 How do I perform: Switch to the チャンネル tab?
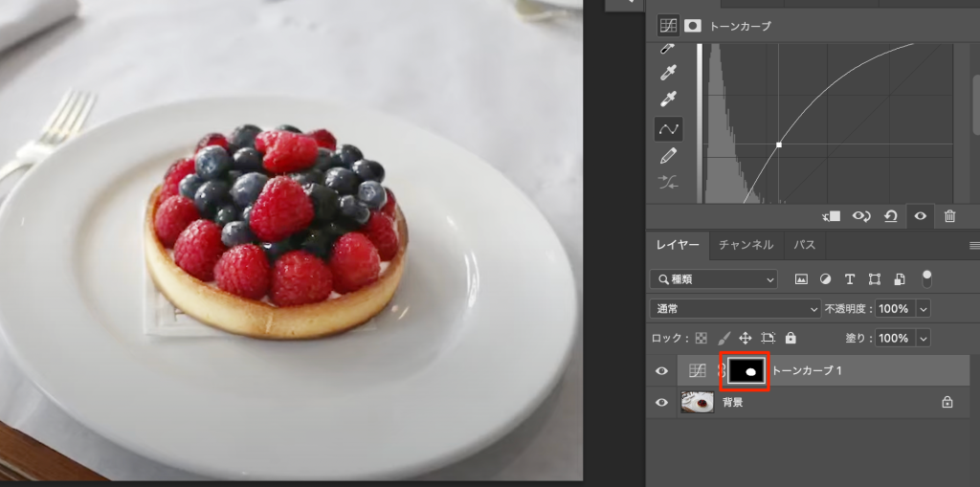[746, 245]
